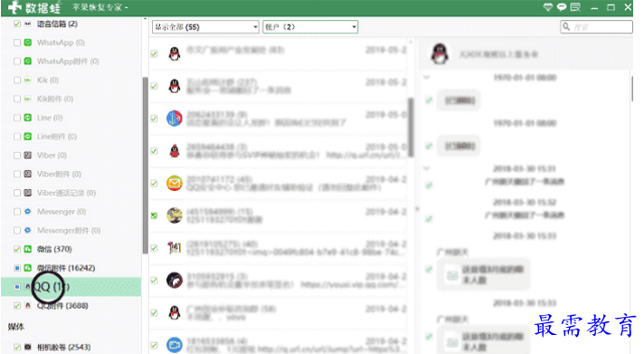Click the diamond VIP icon in title bar

[547, 7]
